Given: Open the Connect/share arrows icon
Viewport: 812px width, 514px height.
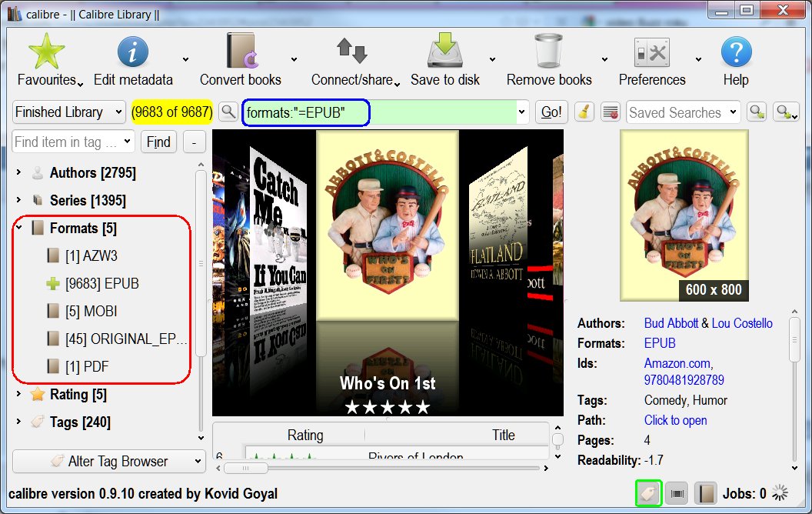Looking at the screenshot, I should point(352,51).
